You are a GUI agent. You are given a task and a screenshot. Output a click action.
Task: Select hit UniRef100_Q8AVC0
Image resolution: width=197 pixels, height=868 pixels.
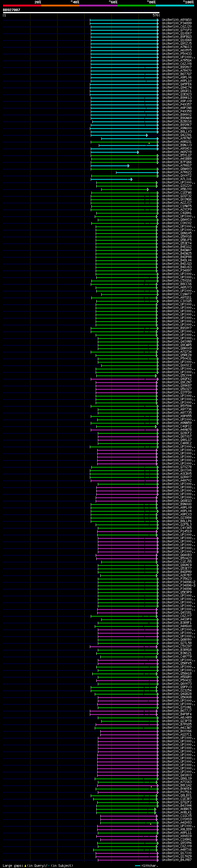(x=176, y=220)
